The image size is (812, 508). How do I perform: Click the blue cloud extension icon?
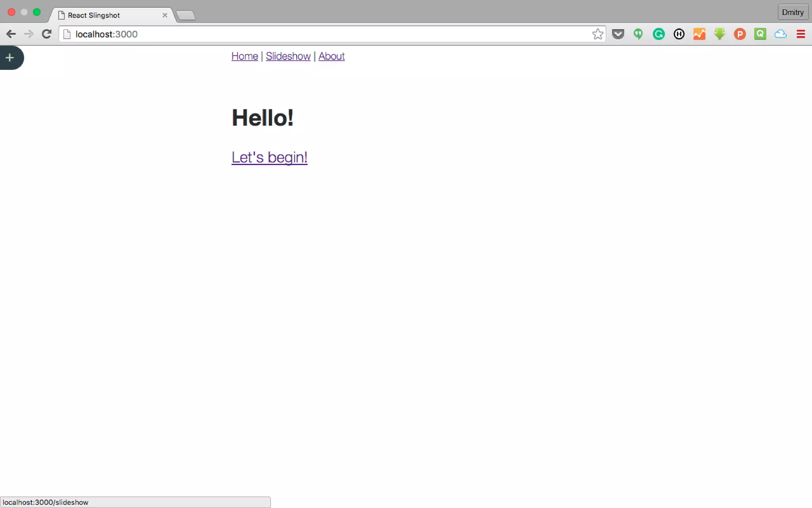(x=780, y=34)
